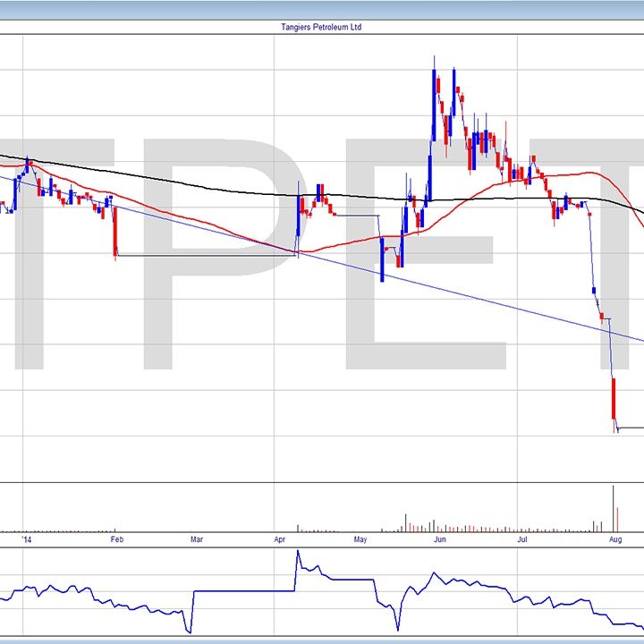This screenshot has width=644, height=644.
Task: Select the Jul marker on the time axis
Action: (x=520, y=540)
